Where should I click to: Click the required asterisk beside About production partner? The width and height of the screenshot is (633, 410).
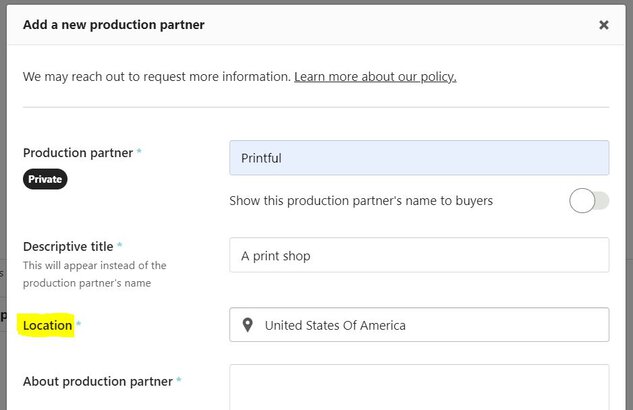[x=178, y=379]
